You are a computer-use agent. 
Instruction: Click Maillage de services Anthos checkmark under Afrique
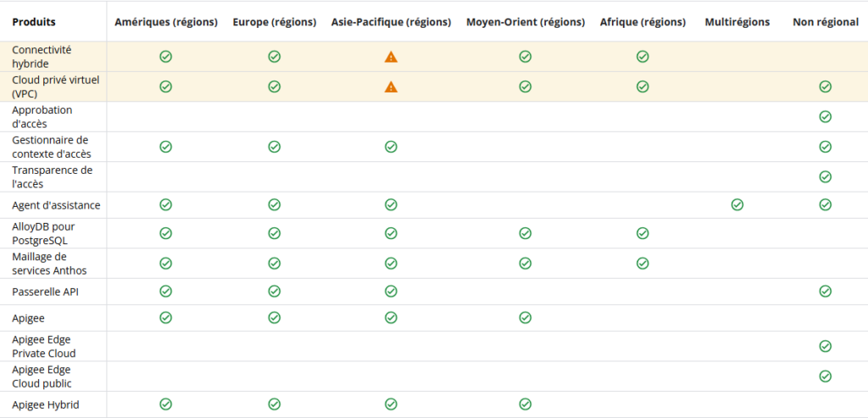pos(643,263)
